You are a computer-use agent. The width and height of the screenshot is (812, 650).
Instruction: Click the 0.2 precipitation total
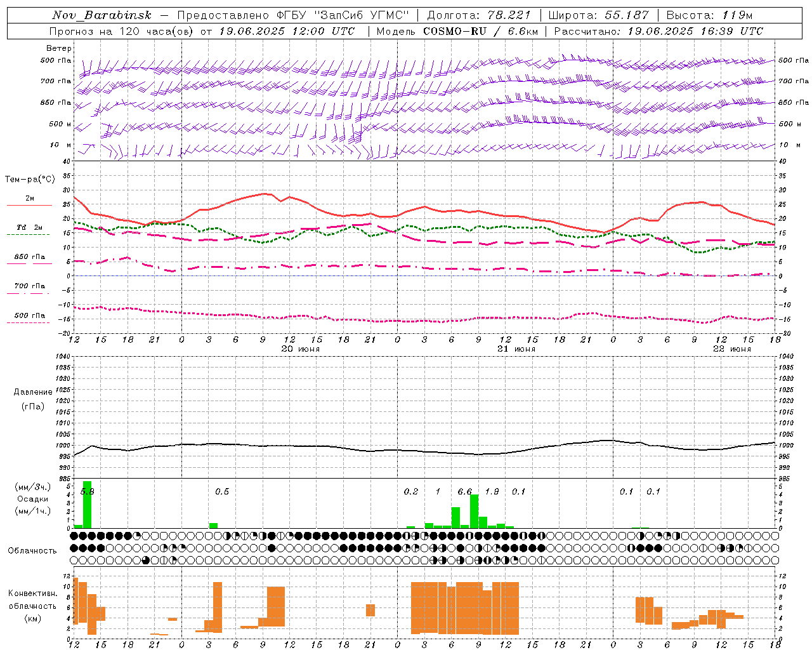click(411, 491)
